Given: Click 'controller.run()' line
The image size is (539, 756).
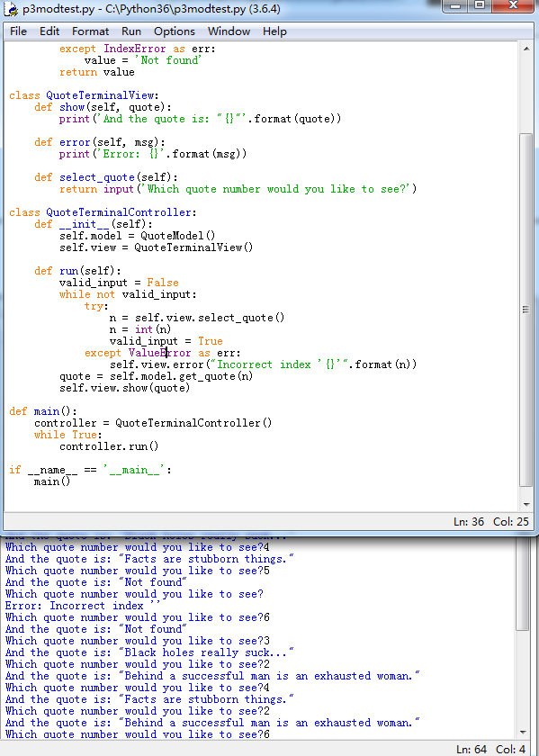Looking at the screenshot, I should coord(109,446).
